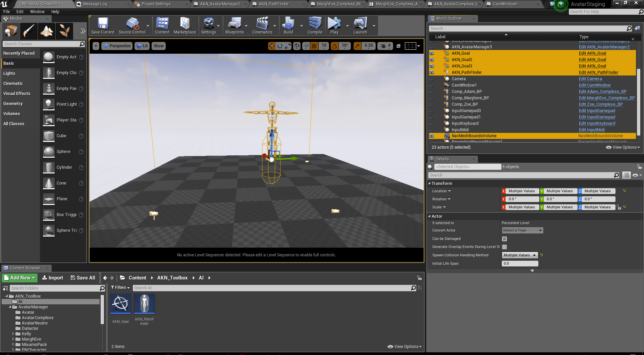Start Play in editor

(x=334, y=26)
